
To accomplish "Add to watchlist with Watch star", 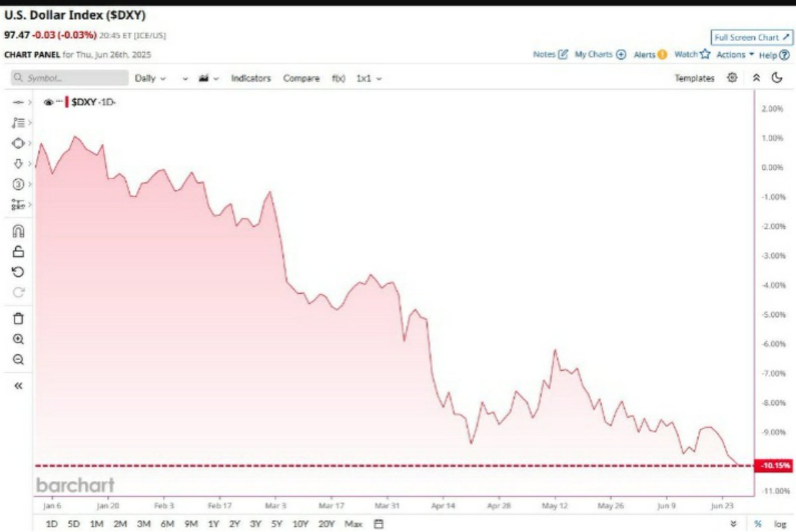I will pyautogui.click(x=693, y=54).
